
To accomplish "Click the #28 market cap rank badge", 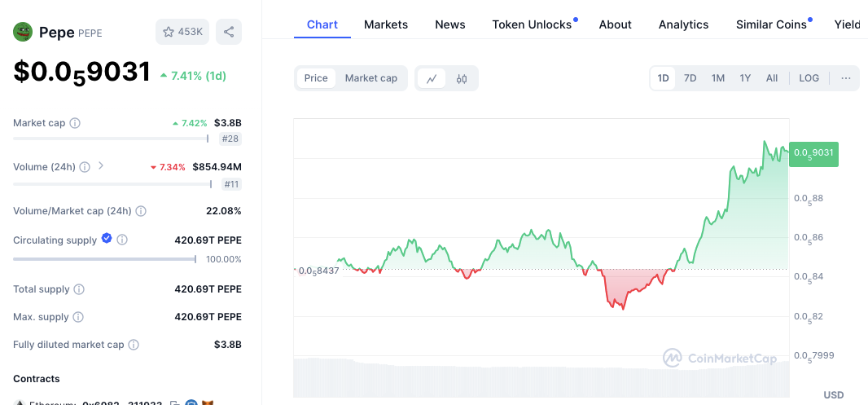I will 230,139.
